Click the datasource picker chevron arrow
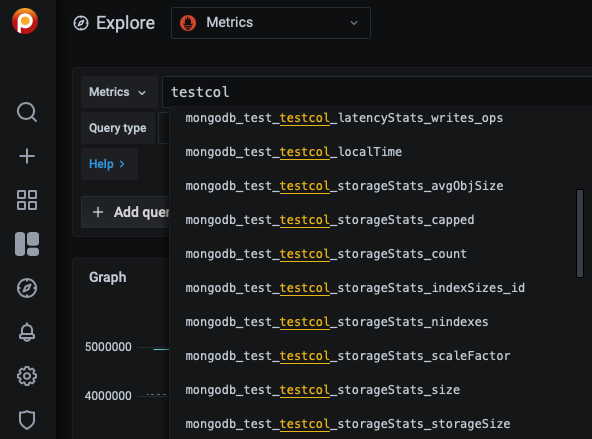592x439 pixels. [x=354, y=23]
